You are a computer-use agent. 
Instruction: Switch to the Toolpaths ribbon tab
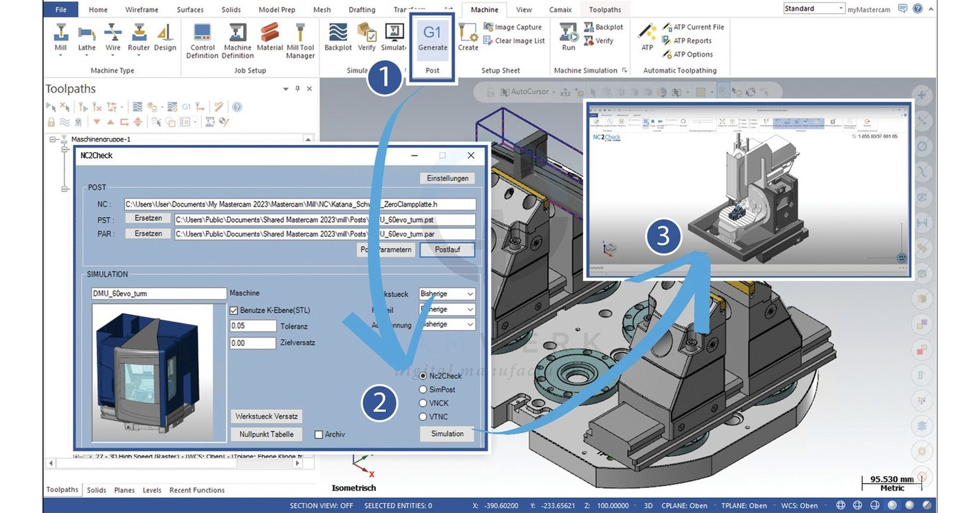pyautogui.click(x=605, y=10)
